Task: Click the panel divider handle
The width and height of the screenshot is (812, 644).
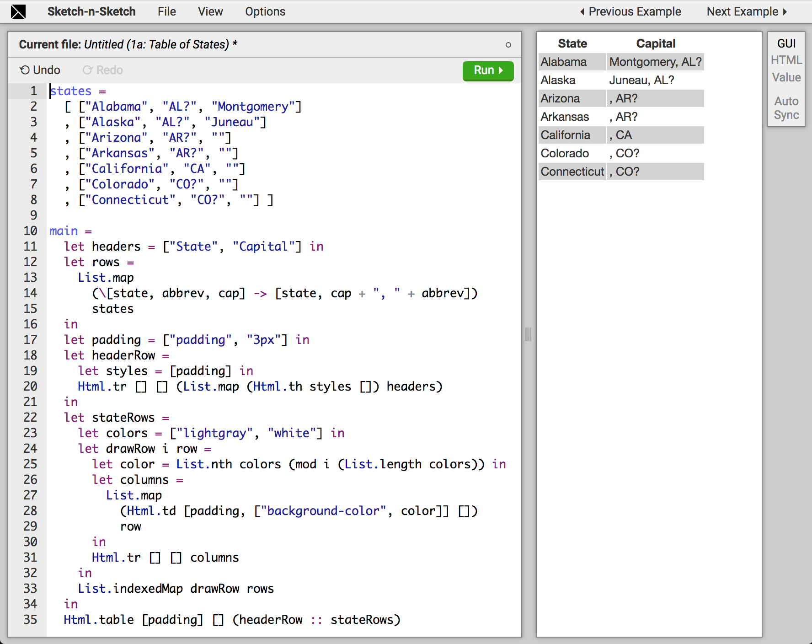Action: 528,334
